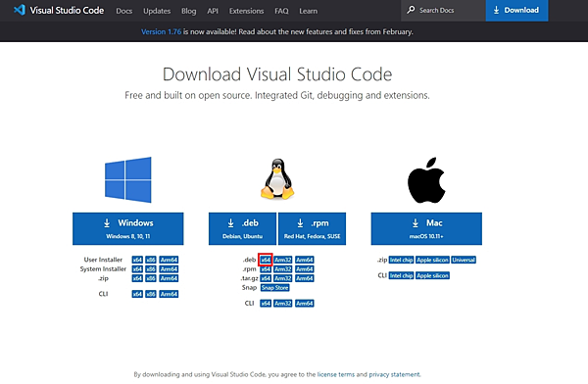Download Windows User Installer x64
This screenshot has width=588, height=384.
[137, 260]
